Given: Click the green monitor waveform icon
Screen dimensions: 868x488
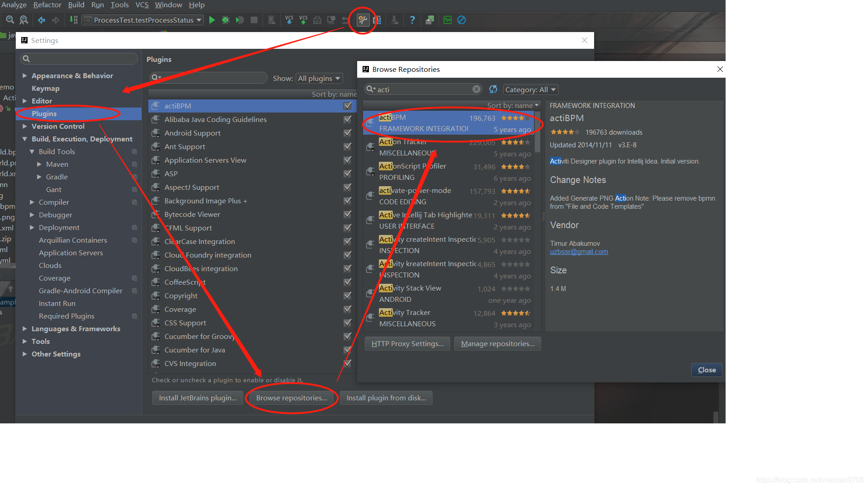Looking at the screenshot, I should (x=448, y=20).
